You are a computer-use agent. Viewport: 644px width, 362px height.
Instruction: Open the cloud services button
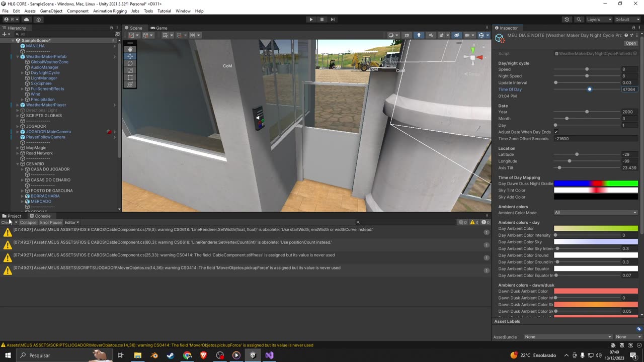27,20
